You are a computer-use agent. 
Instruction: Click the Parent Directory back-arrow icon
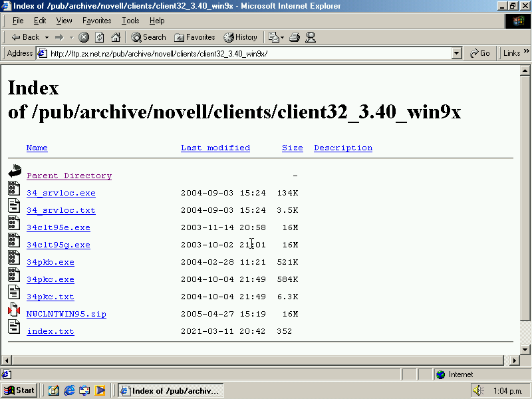coord(15,171)
